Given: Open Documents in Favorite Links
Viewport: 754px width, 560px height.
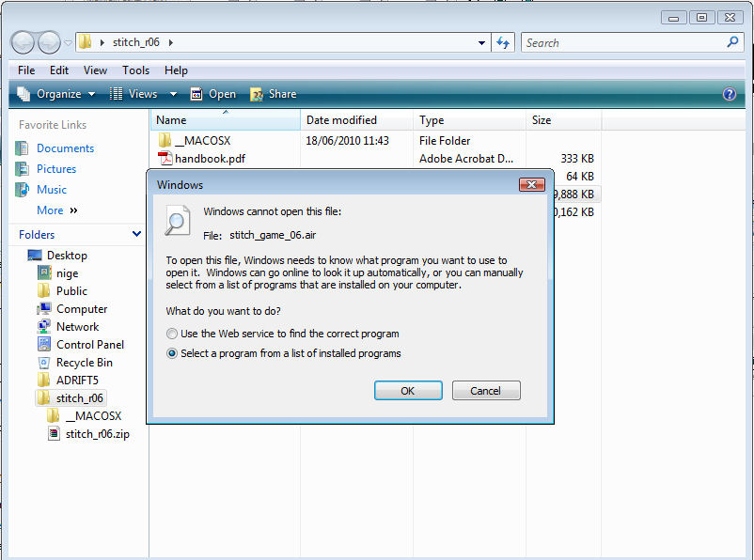Looking at the screenshot, I should click(x=65, y=148).
